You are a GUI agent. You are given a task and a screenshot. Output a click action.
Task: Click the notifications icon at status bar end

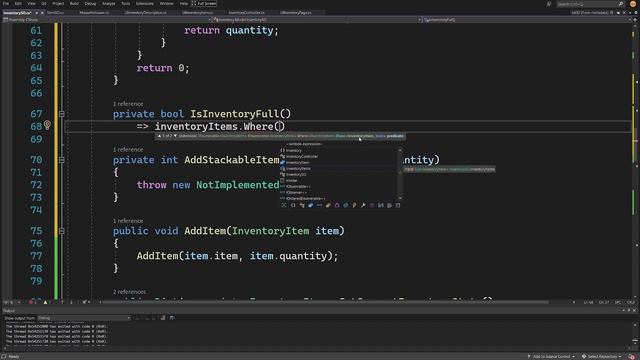tap(632, 357)
